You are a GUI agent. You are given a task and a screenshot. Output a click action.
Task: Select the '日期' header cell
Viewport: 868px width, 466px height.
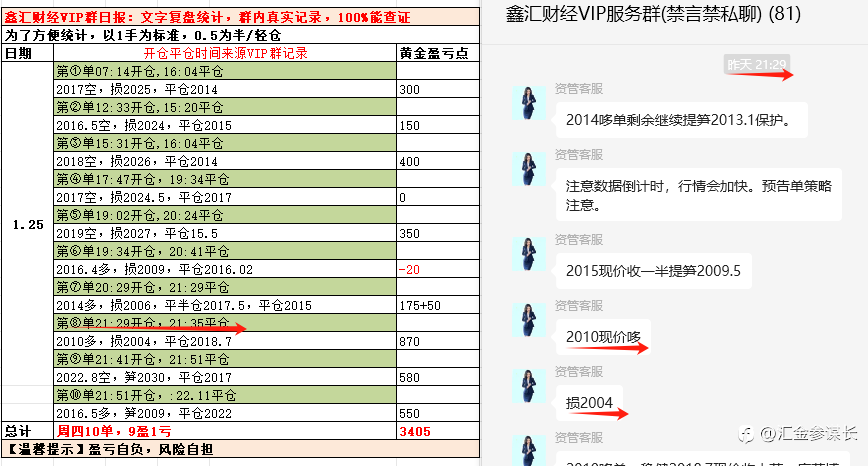tap(28, 53)
